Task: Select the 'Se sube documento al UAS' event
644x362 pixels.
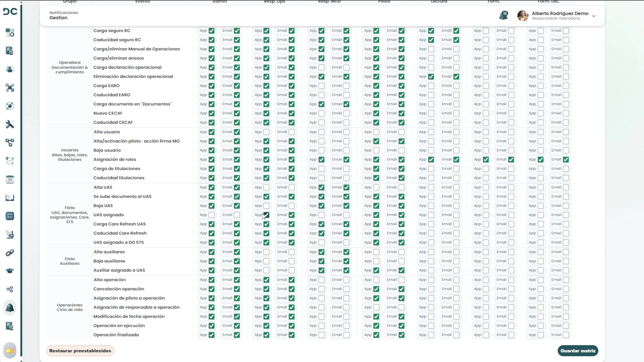Action: pos(122,196)
